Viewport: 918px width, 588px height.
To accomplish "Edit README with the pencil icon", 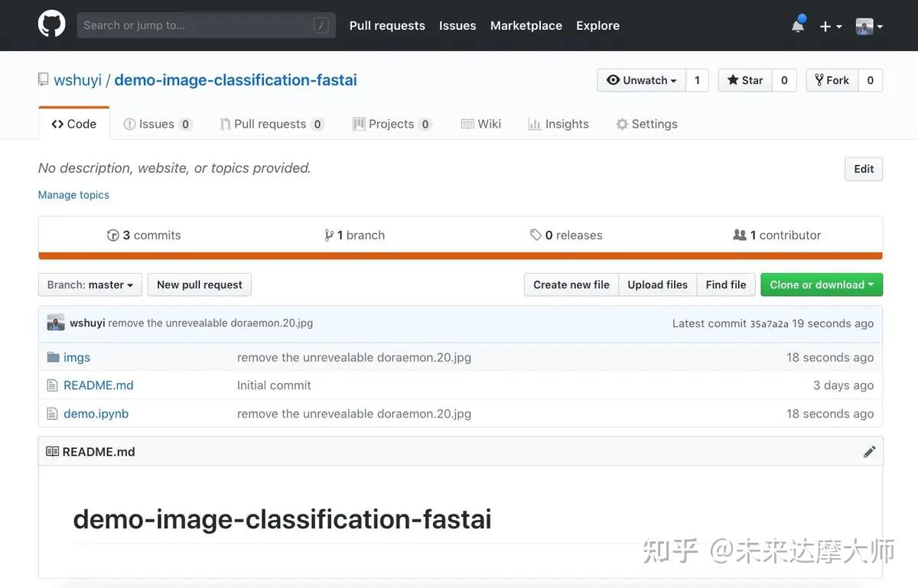I will 869,451.
